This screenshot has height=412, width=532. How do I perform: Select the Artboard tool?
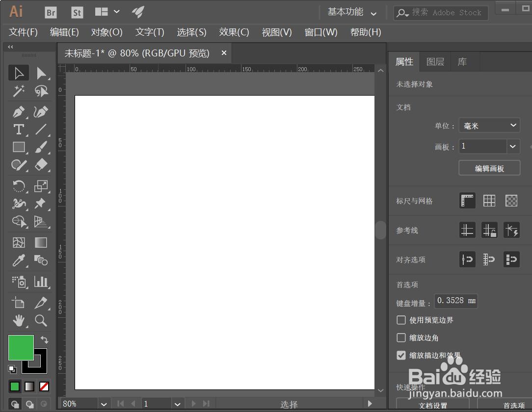(x=19, y=303)
